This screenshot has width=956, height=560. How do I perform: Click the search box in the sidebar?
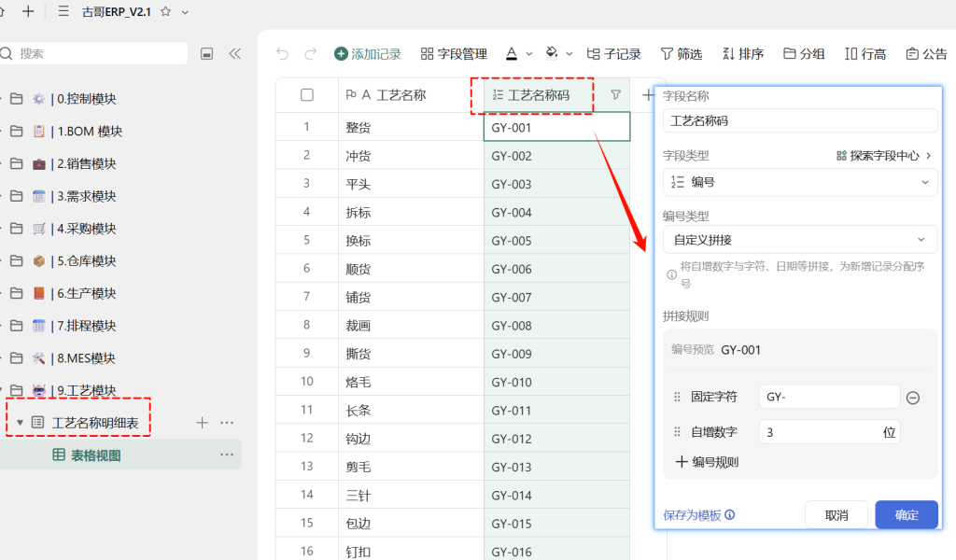click(x=93, y=53)
